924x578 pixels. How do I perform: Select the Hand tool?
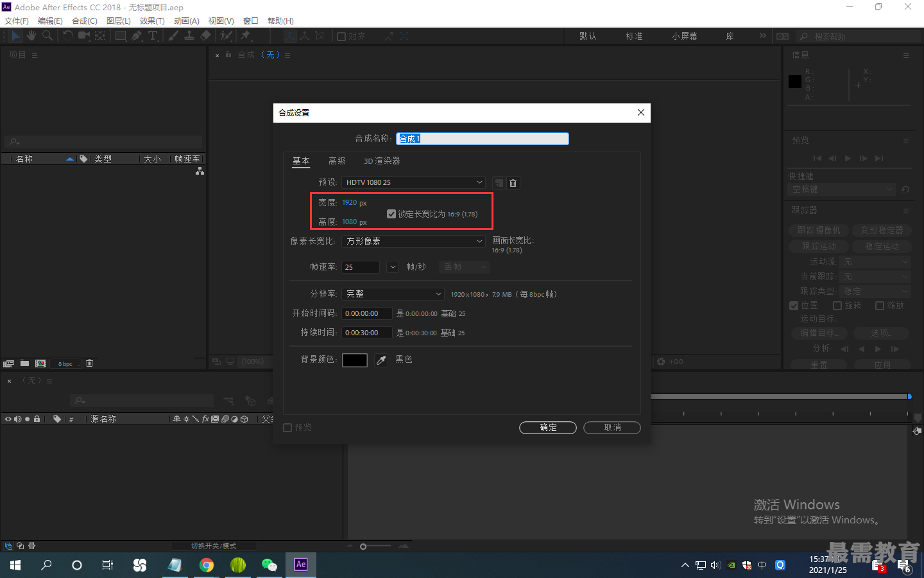pos(31,36)
